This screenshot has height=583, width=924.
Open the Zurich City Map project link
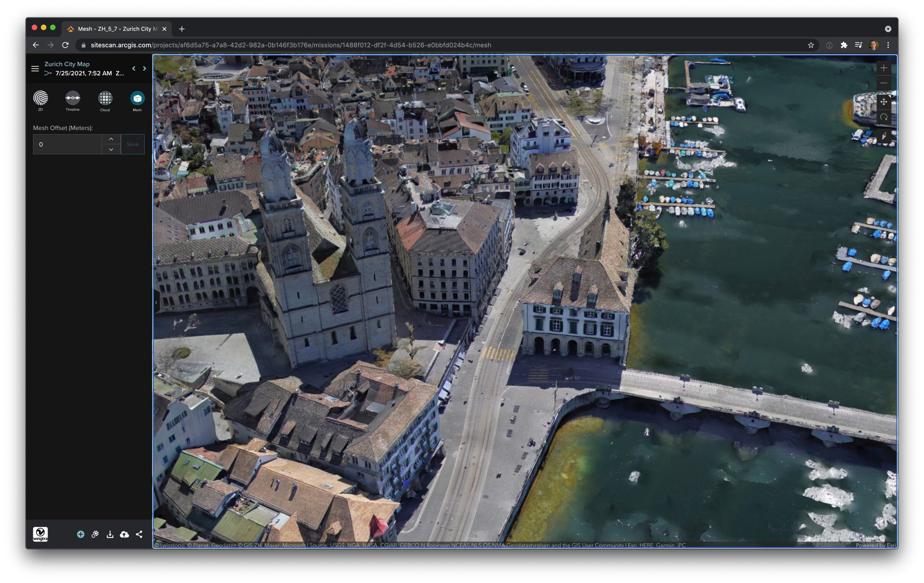point(67,64)
